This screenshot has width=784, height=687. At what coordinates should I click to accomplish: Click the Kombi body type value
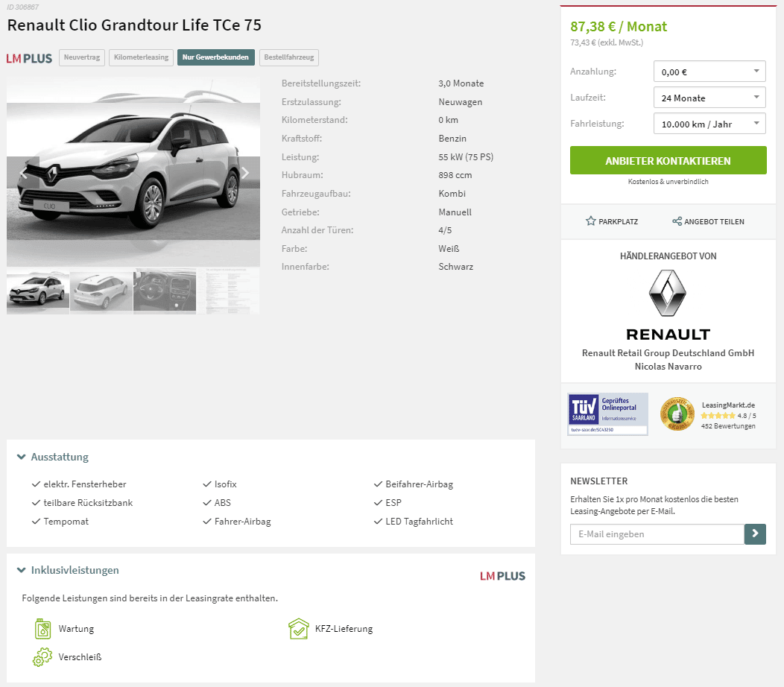(452, 194)
